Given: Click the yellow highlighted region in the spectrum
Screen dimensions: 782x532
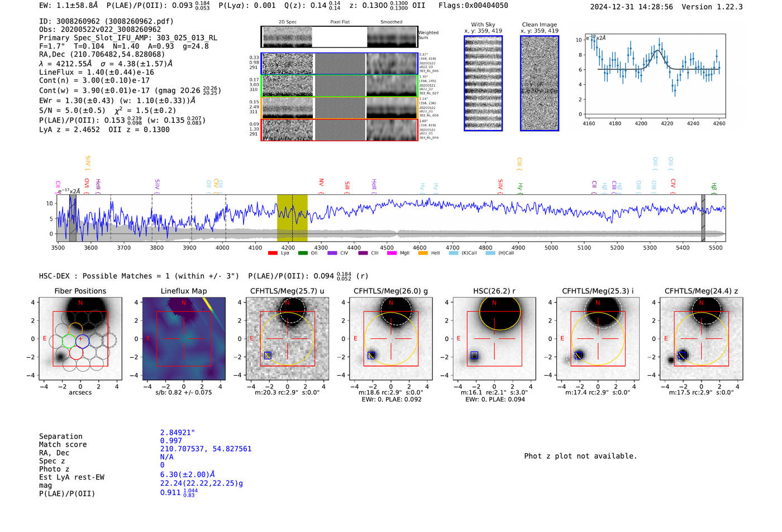Looking at the screenshot, I should point(292,218).
